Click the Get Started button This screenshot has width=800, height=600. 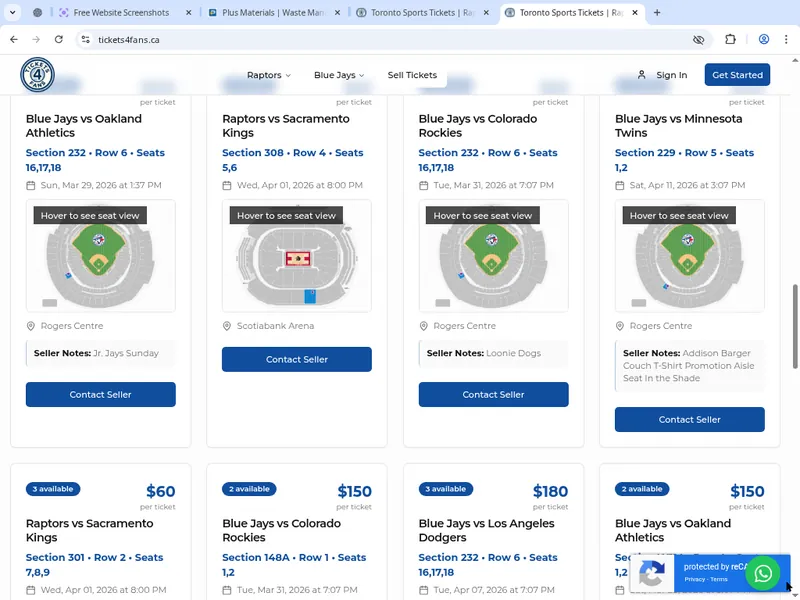coord(737,75)
